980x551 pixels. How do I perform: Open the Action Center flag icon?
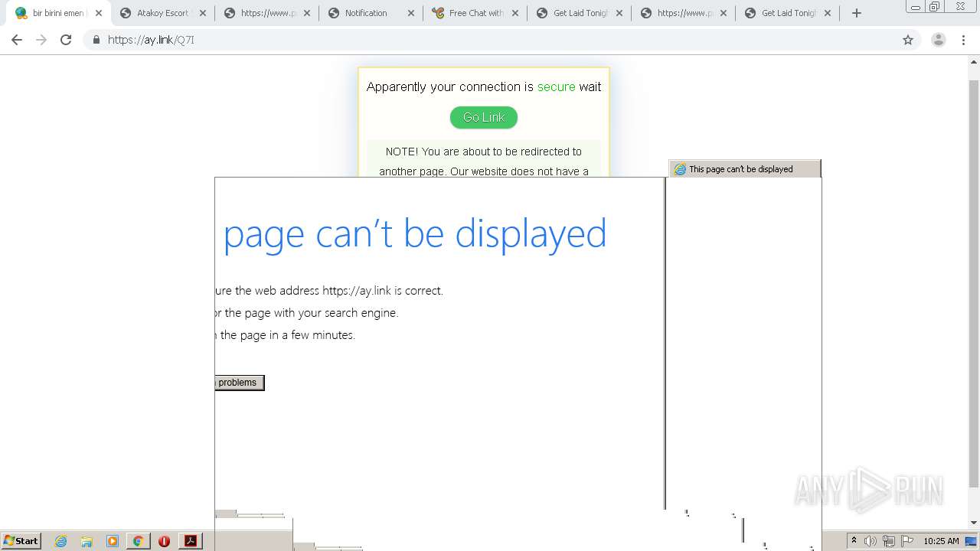pyautogui.click(x=907, y=541)
